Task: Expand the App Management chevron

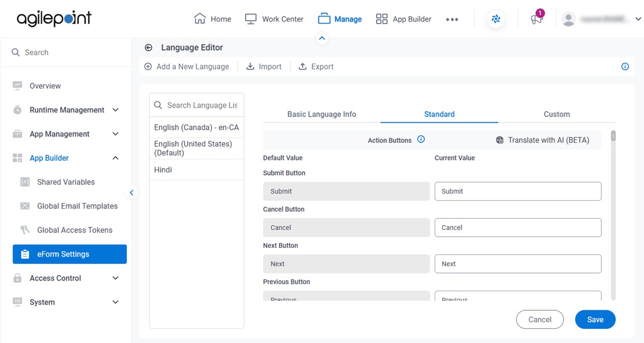Action: click(x=115, y=134)
